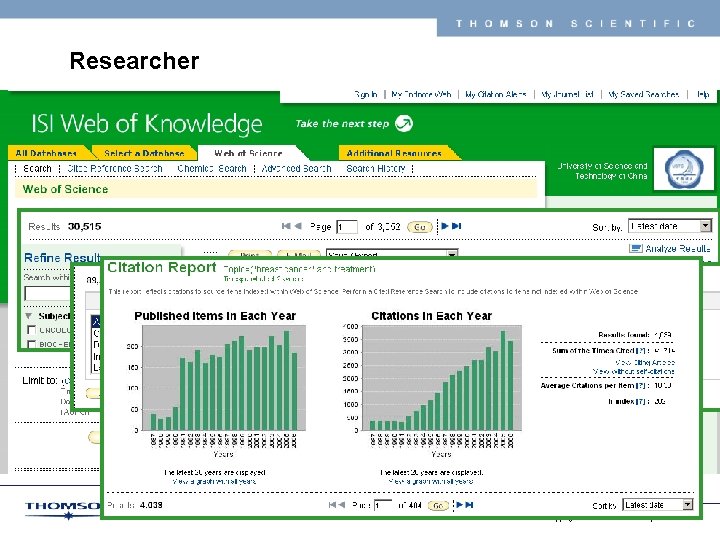Screen dimensions: 720x540
Task: Citation Report: last page icon
Action: click(469, 505)
